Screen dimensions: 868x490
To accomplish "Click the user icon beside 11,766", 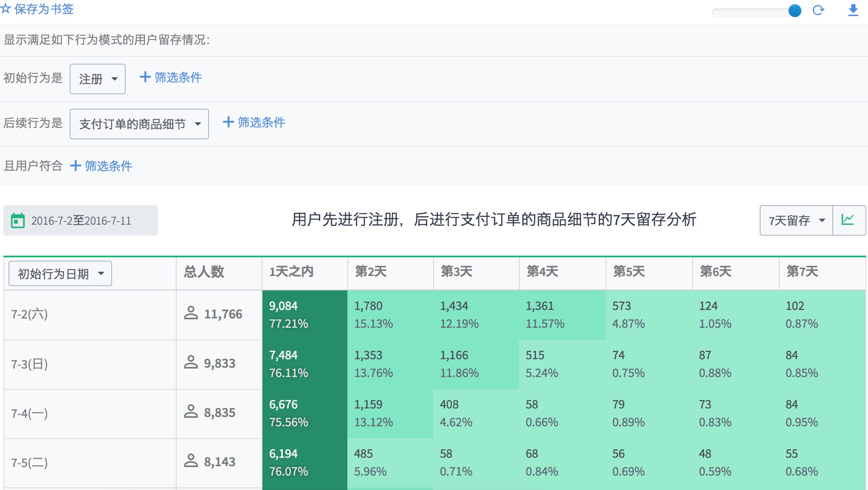I will [x=191, y=313].
